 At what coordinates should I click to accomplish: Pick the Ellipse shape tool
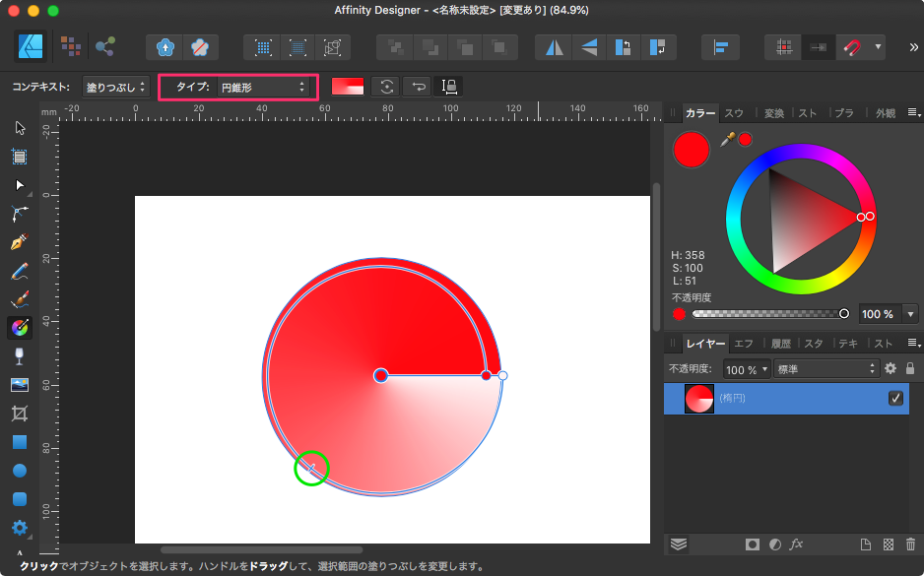click(19, 471)
